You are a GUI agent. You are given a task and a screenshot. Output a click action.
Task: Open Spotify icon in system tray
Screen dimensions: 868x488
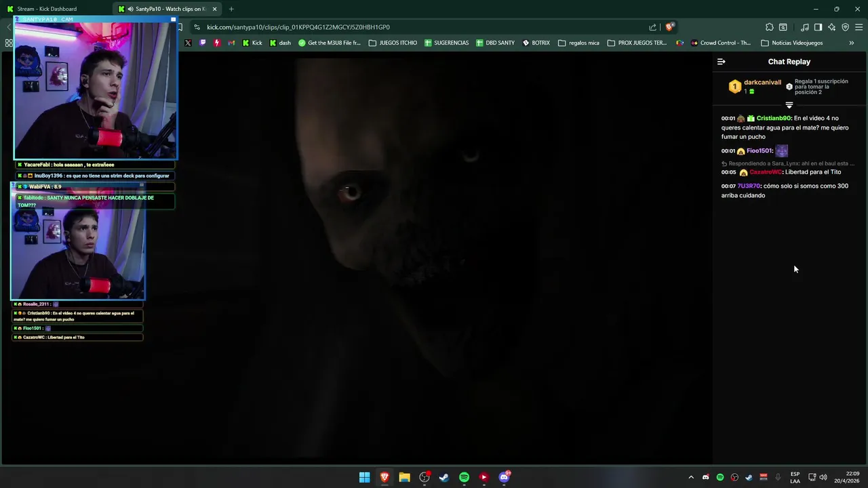tap(720, 477)
